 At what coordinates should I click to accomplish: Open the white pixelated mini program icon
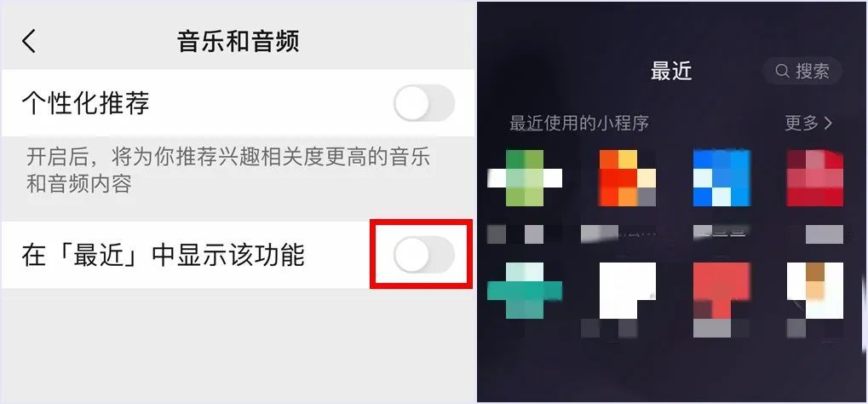[627, 291]
